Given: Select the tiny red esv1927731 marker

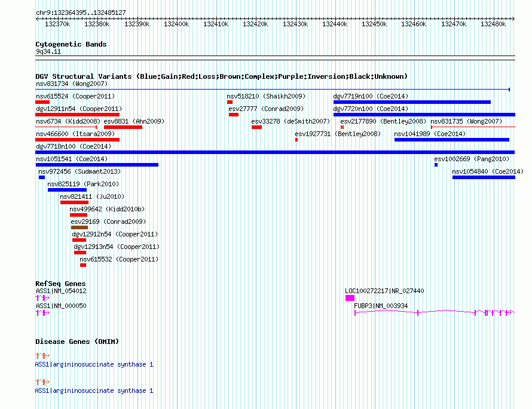Looking at the screenshot, I should [296, 140].
